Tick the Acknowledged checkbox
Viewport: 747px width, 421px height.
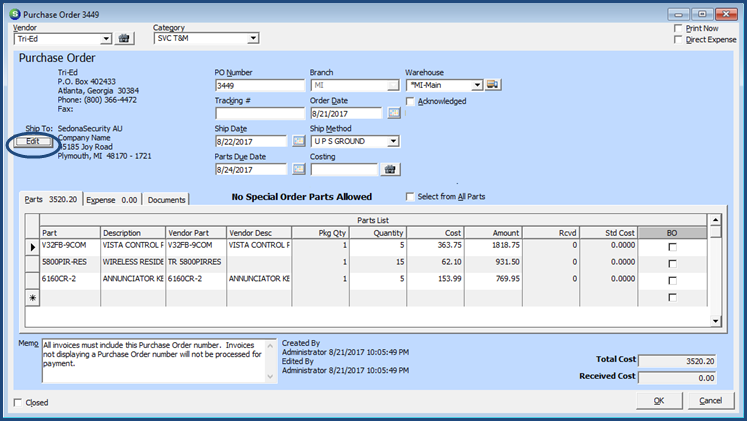tap(411, 102)
